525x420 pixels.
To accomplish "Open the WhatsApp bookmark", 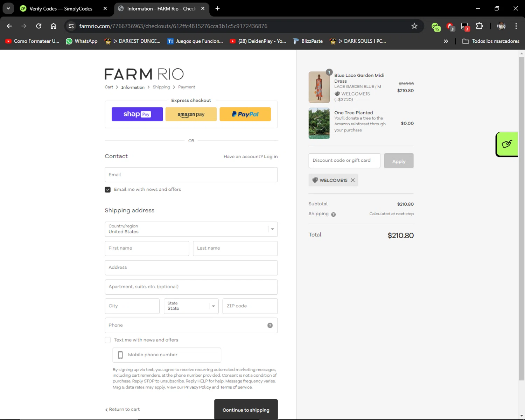I will click(x=82, y=41).
